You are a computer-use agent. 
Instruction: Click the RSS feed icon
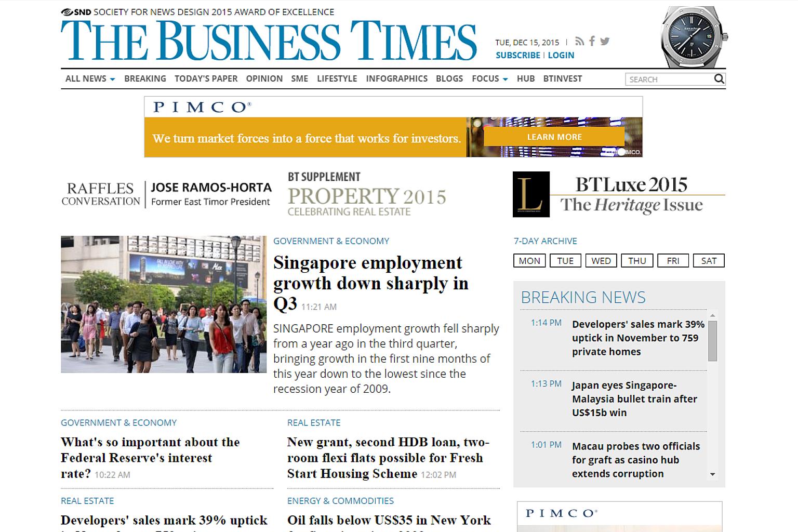(580, 42)
